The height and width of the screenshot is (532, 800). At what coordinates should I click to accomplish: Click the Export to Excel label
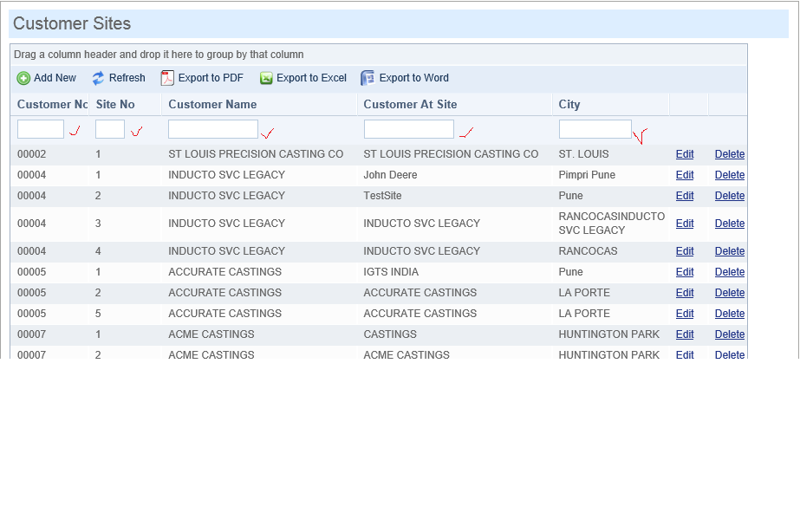point(311,78)
